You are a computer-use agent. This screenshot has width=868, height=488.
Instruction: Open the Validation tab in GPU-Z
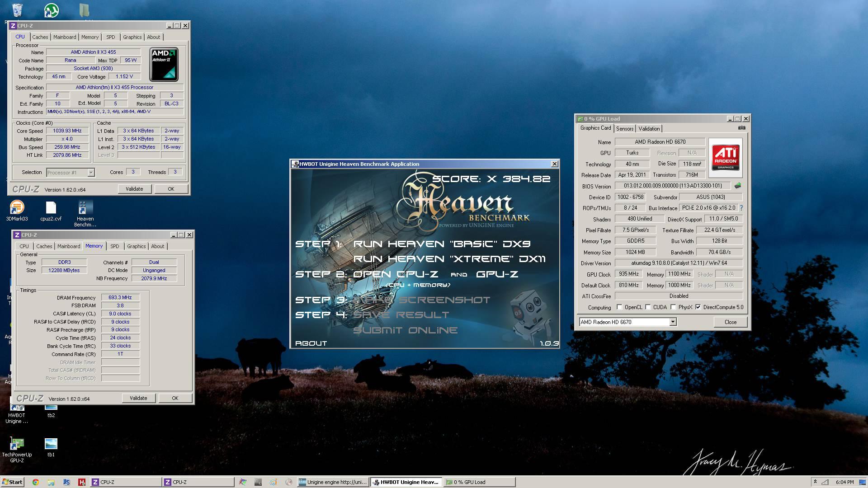[x=649, y=129]
